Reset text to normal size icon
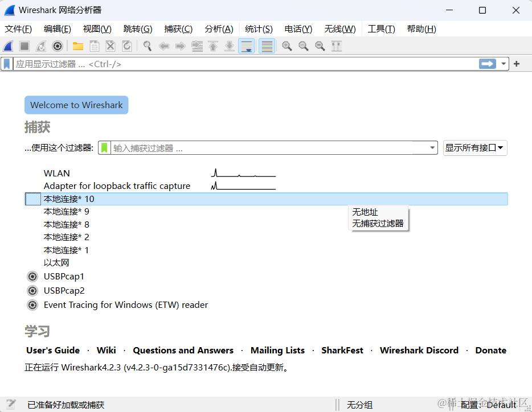 [x=320, y=46]
